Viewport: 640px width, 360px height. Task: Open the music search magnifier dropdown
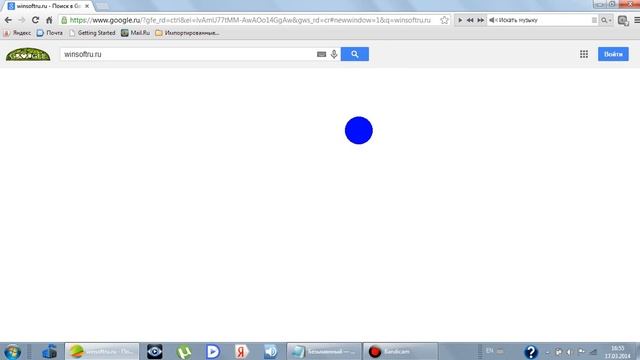coord(606,20)
